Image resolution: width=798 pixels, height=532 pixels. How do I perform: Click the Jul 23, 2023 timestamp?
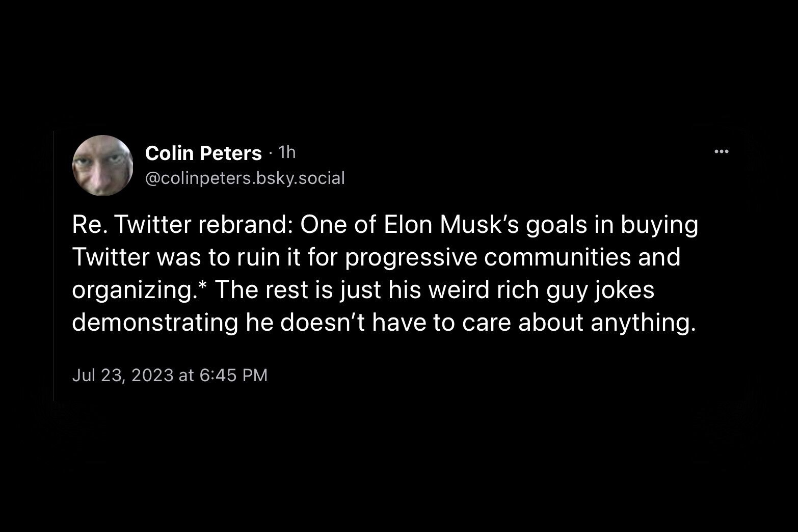coord(122,376)
